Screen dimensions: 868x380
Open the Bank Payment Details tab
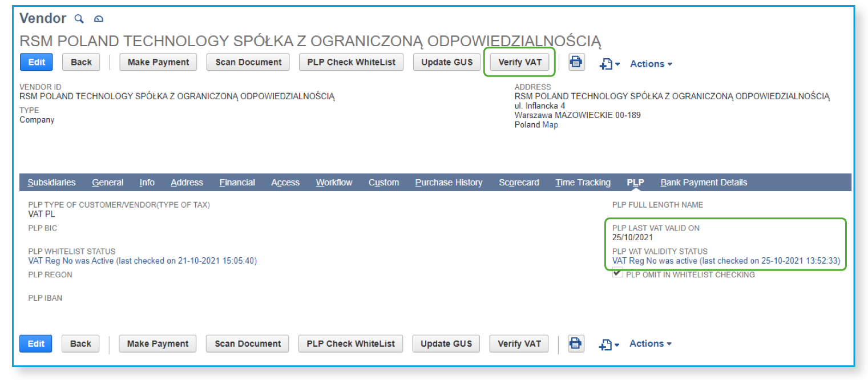pyautogui.click(x=704, y=183)
